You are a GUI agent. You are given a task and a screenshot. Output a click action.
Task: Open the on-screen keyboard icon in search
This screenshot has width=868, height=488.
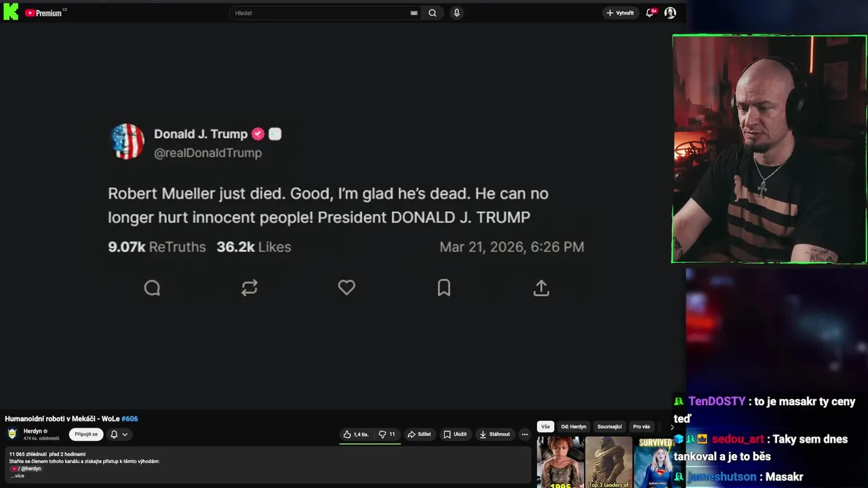pyautogui.click(x=414, y=13)
